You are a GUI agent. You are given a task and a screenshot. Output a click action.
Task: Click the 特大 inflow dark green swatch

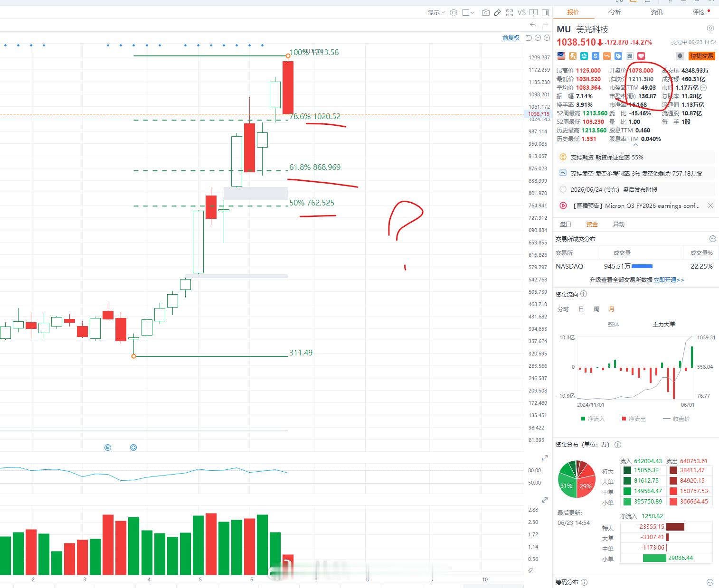coord(627,470)
